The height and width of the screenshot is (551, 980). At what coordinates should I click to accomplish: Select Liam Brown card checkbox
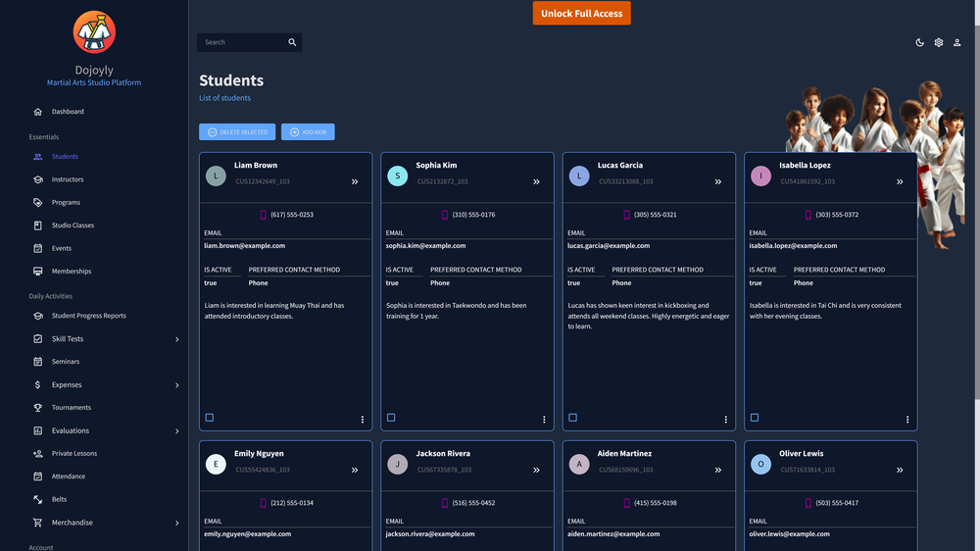pos(210,417)
